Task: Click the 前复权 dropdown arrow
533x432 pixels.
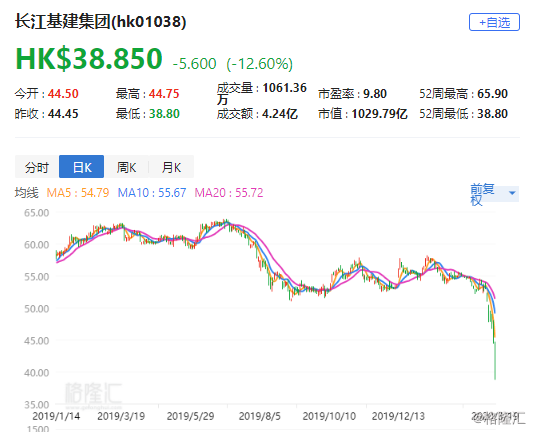Action: 512,193
